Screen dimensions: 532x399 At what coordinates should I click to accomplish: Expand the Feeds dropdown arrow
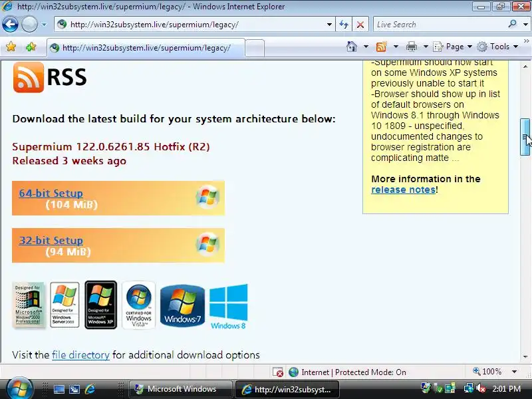coord(396,47)
